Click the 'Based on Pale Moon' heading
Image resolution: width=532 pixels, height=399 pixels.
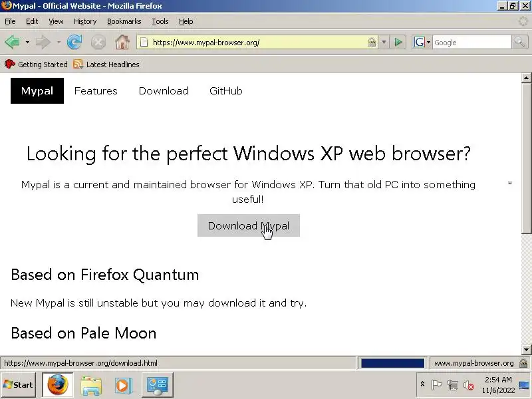tap(84, 333)
